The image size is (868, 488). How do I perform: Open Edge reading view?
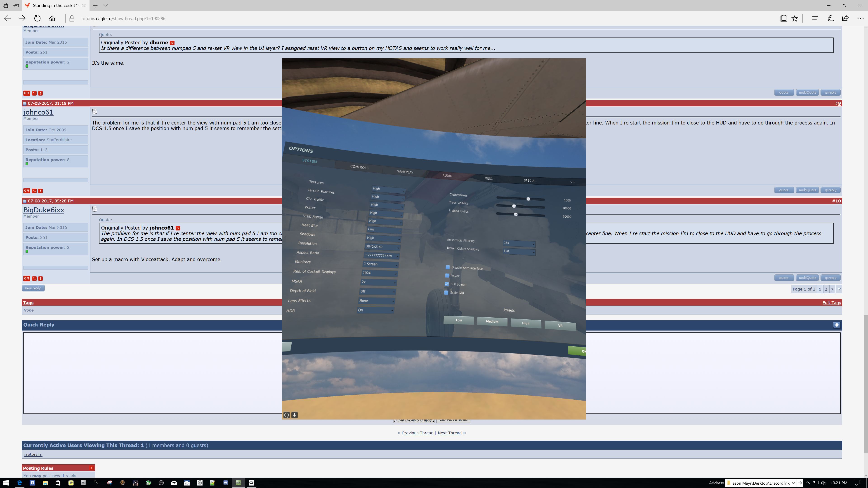tap(784, 18)
